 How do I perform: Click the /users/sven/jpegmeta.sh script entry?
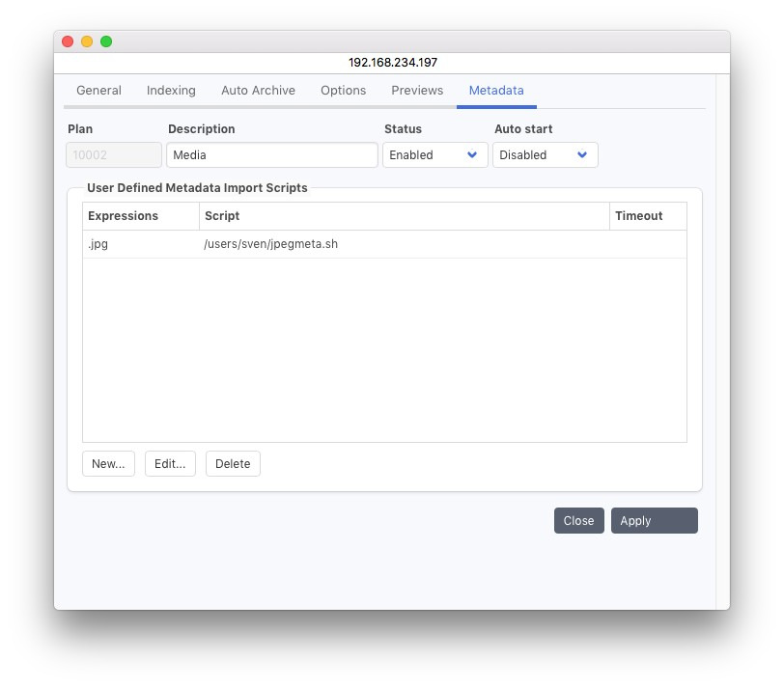pyautogui.click(x=271, y=244)
